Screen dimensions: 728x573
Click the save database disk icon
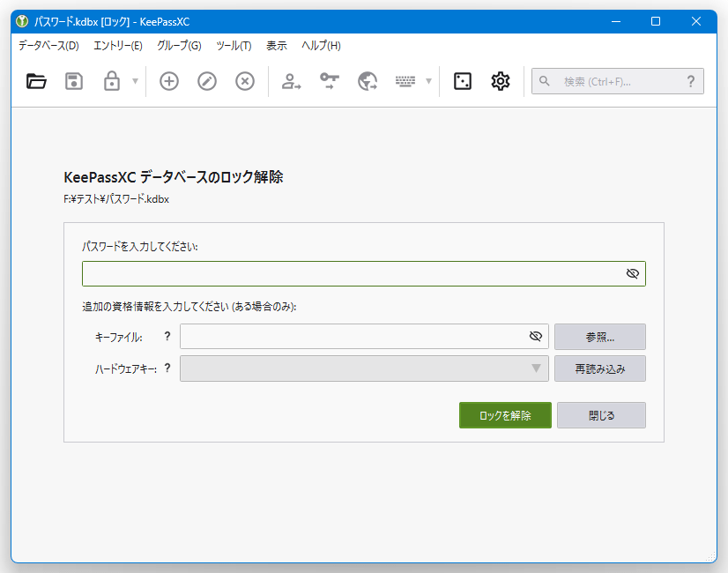point(74,81)
